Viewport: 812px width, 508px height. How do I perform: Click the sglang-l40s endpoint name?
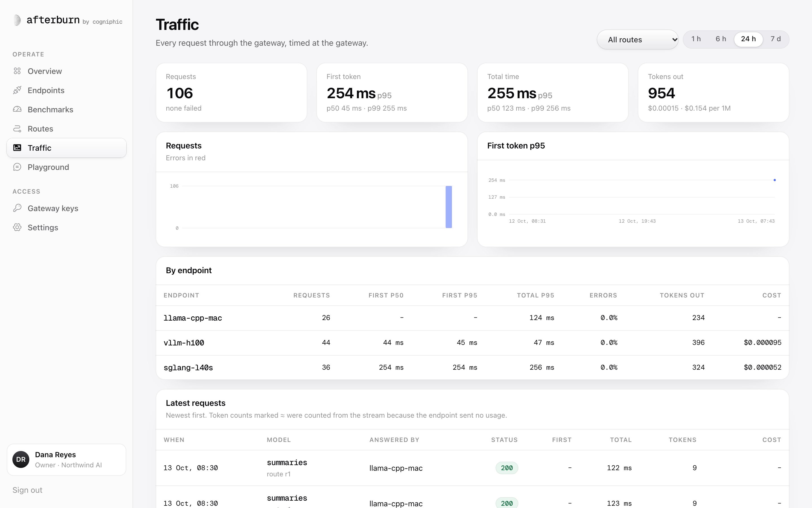tap(188, 367)
